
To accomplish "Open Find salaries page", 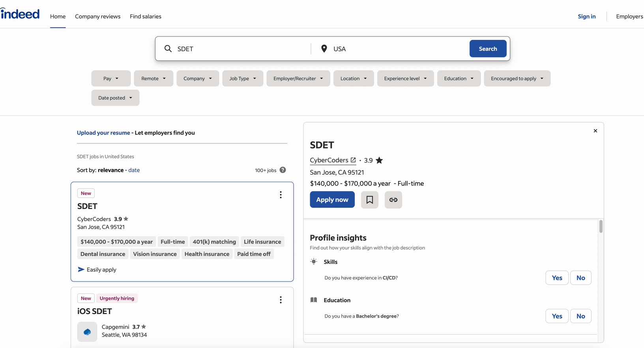I will point(146,16).
